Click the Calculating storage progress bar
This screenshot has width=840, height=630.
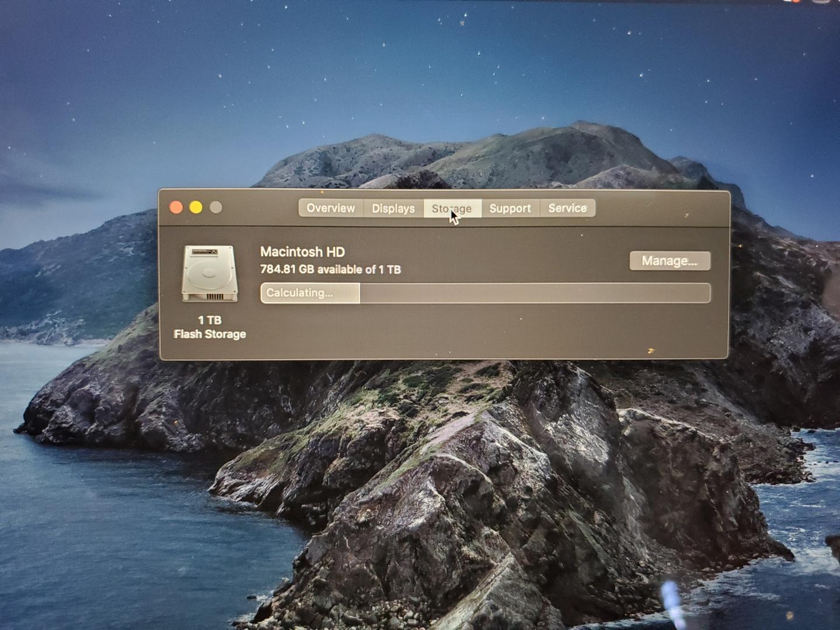486,293
